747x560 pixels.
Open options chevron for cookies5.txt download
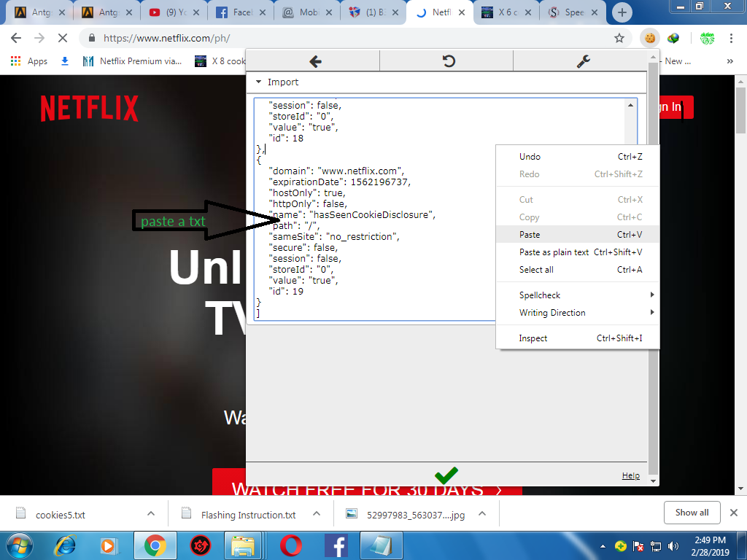click(x=151, y=513)
